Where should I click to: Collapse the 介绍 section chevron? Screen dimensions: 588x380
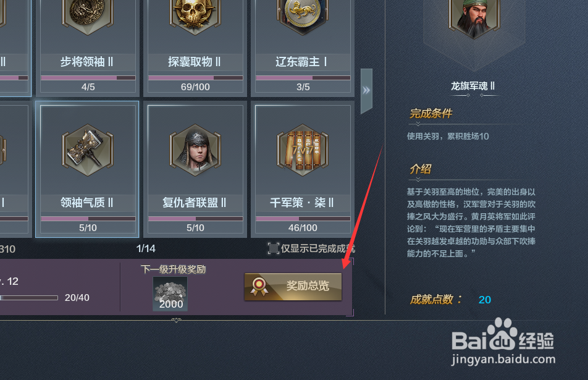[418, 180]
